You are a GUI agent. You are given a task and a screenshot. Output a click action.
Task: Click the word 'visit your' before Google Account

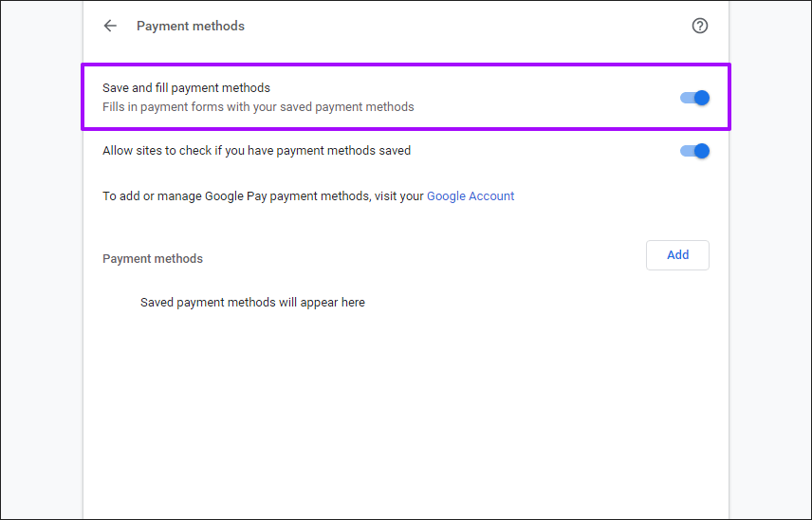coord(399,196)
